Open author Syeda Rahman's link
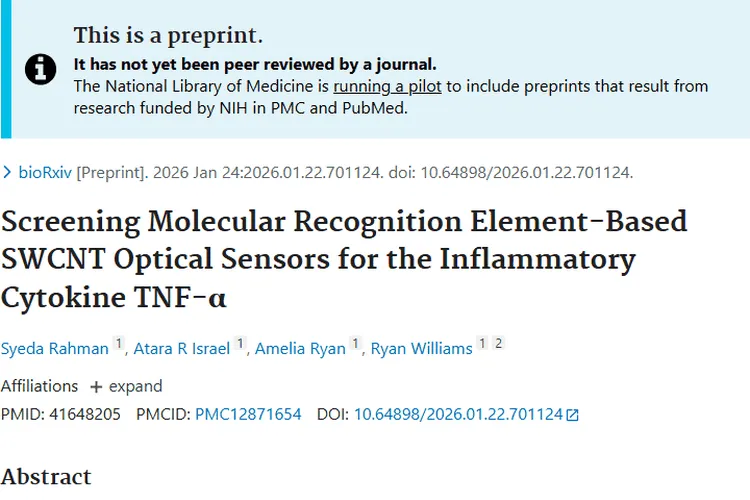750x500 pixels. point(53,348)
